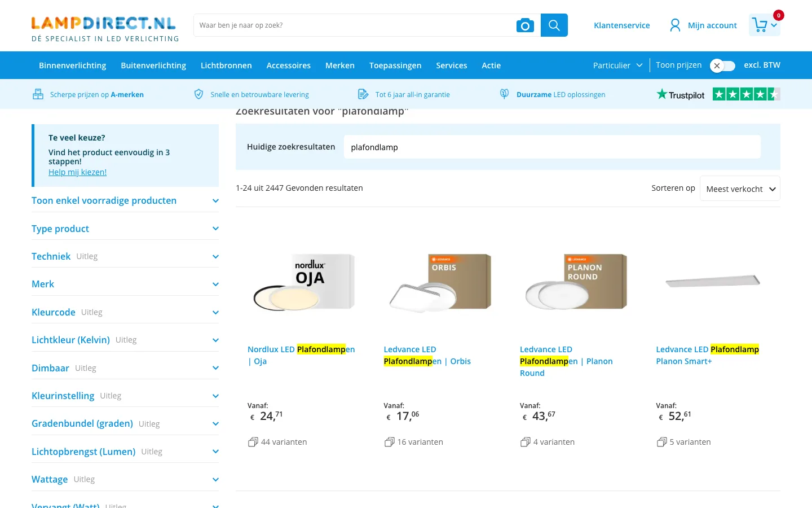Click the Trustpilot star rating

[747, 94]
